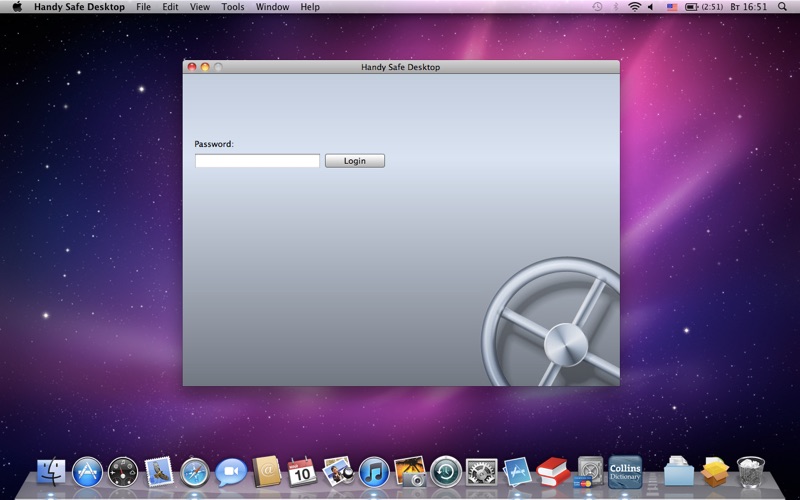This screenshot has height=500, width=800.
Task: Open iCal calendar in the Dock
Action: tap(302, 472)
